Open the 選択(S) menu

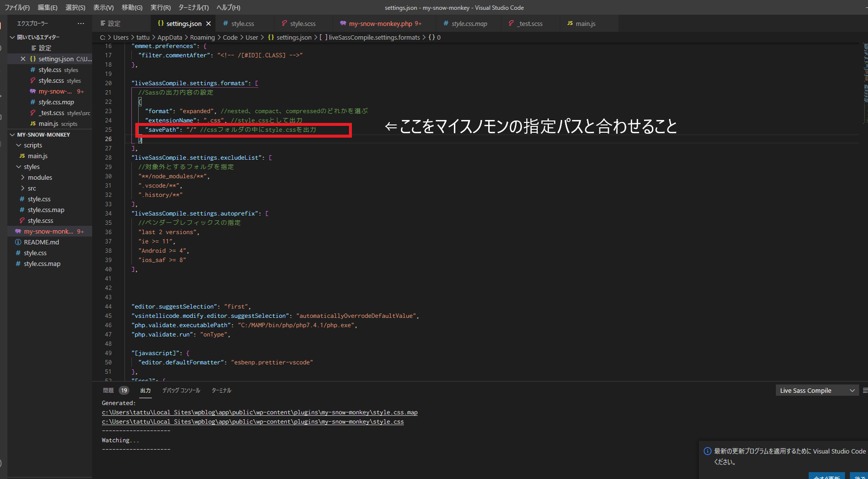point(75,7)
